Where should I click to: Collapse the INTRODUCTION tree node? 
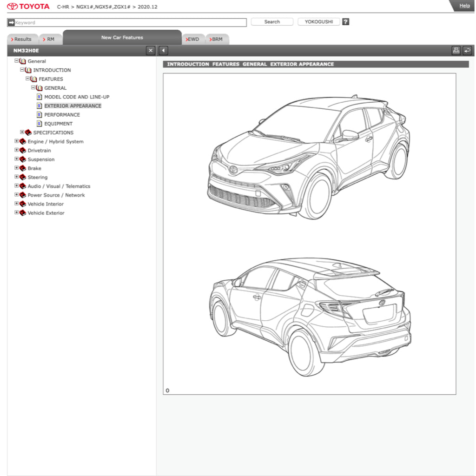click(x=22, y=70)
